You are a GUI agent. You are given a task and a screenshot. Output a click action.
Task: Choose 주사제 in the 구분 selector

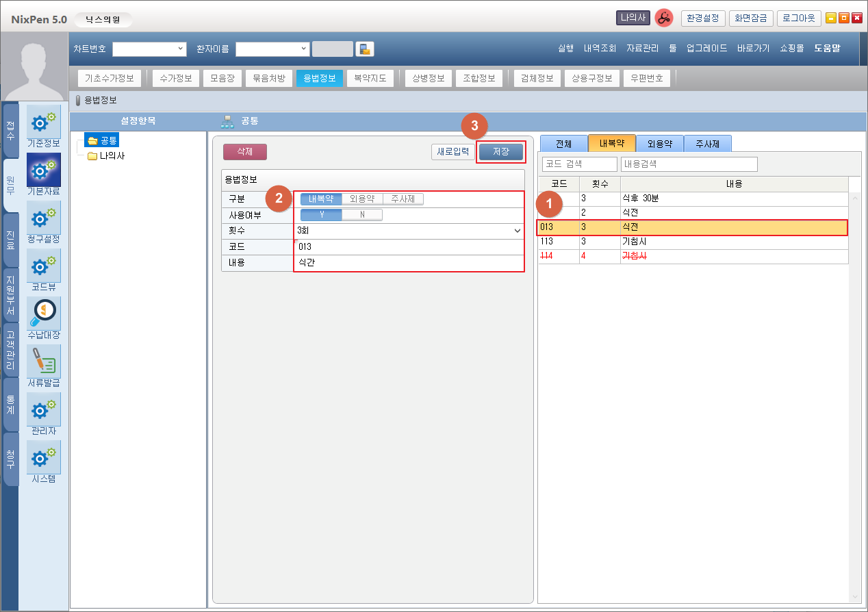403,199
